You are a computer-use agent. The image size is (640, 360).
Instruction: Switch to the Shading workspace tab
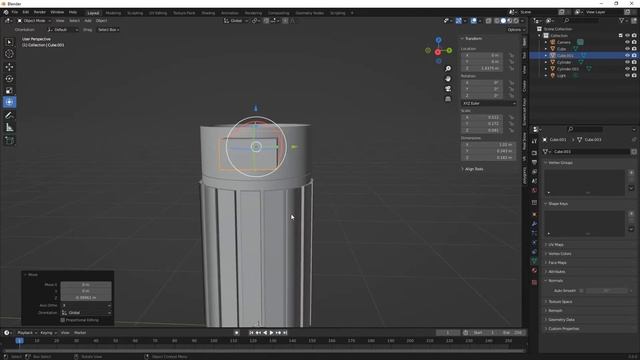click(208, 13)
